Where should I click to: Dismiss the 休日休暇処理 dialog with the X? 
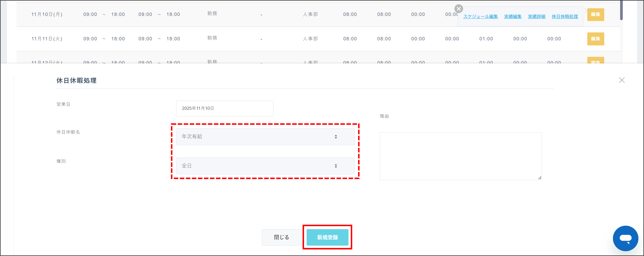tap(622, 80)
